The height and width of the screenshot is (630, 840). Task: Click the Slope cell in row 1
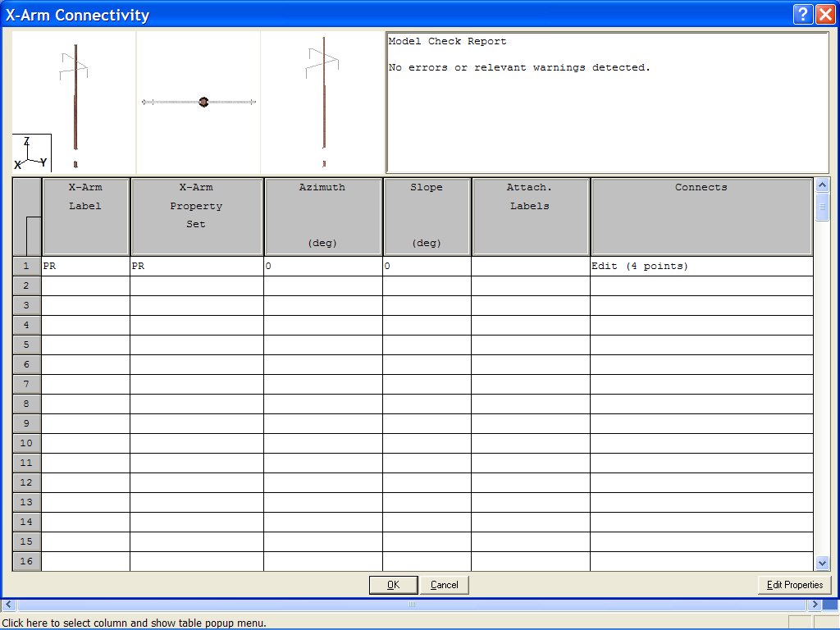coord(427,267)
